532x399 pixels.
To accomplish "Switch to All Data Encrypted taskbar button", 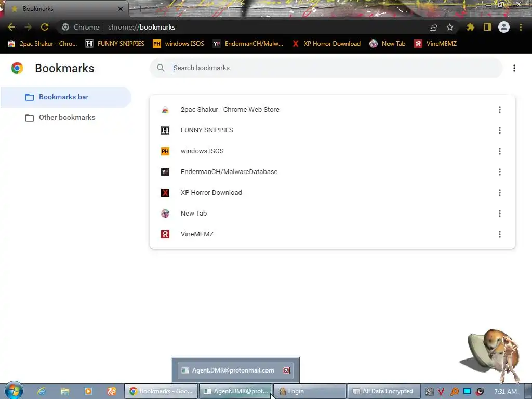I will click(384, 391).
